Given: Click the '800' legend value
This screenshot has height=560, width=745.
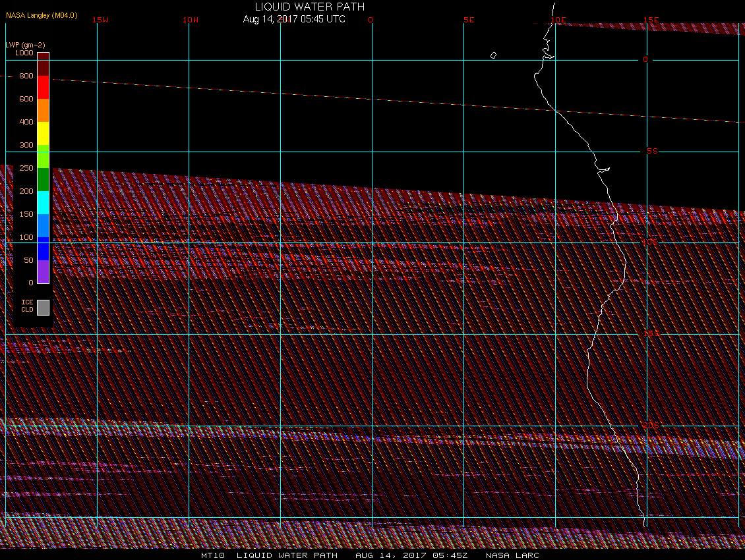Looking at the screenshot, I should coord(26,76).
